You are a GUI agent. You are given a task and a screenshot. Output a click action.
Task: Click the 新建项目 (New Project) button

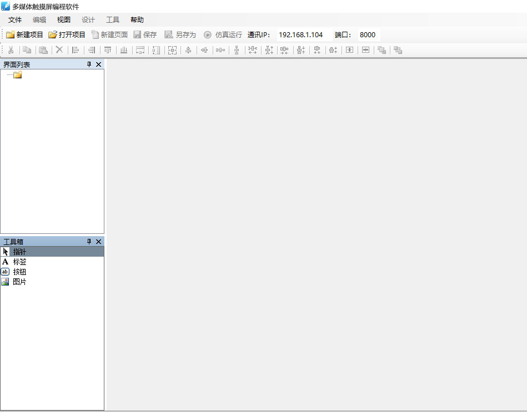click(x=24, y=34)
